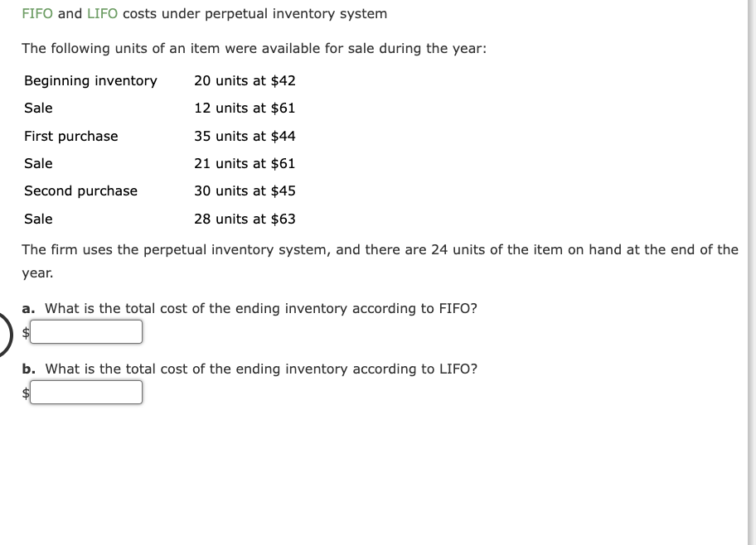Click the sentence mentioning 24 units on hand
The image size is (756, 545).
(x=380, y=249)
